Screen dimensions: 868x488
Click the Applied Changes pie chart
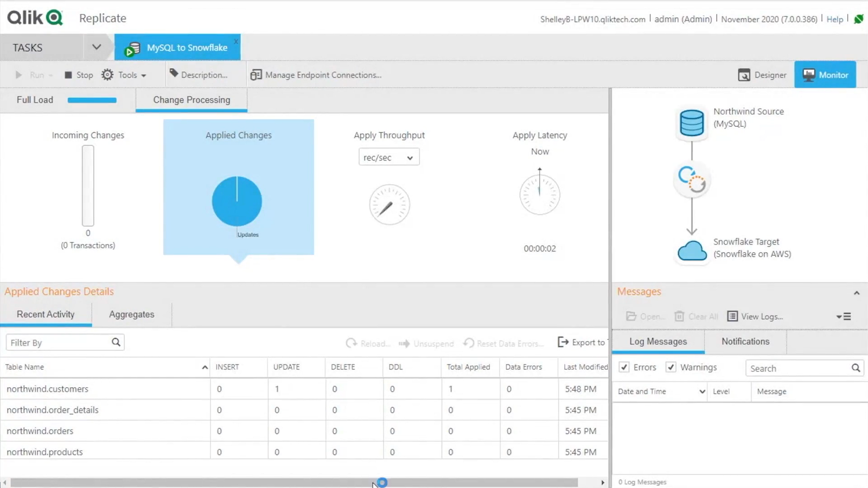237,201
